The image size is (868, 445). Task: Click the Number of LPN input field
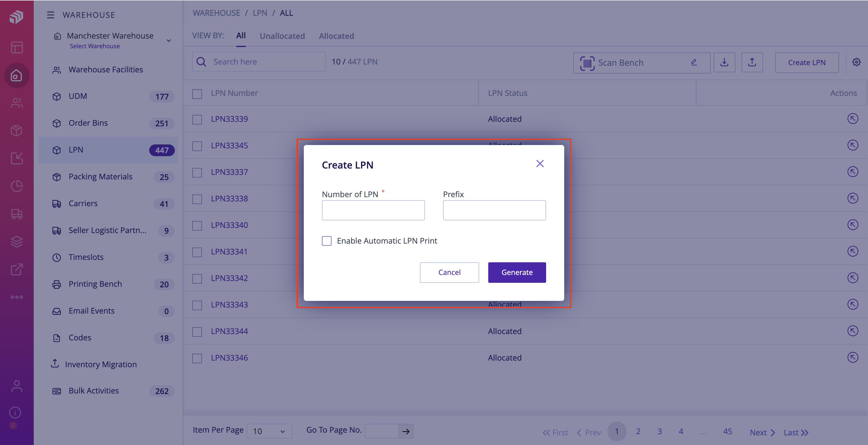click(x=373, y=210)
